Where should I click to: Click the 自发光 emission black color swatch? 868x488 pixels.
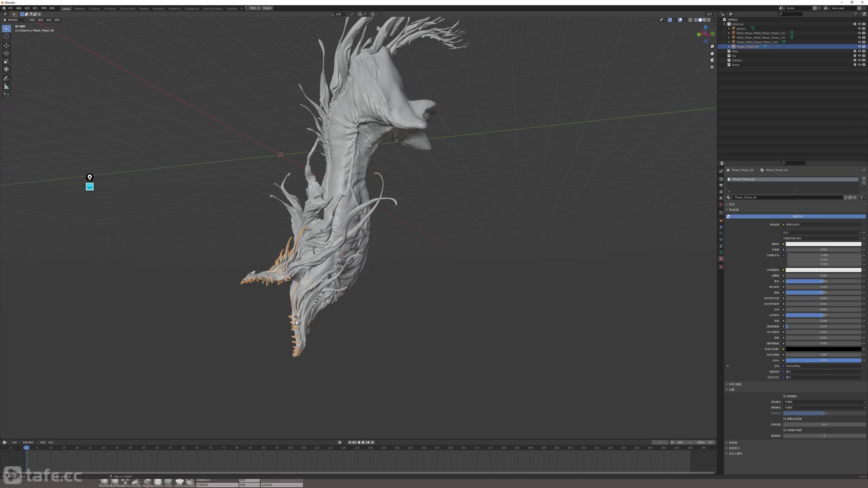click(x=824, y=349)
